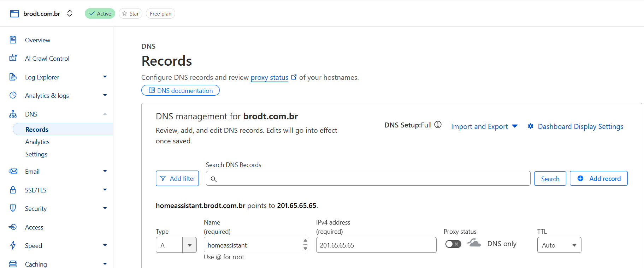This screenshot has height=268, width=644.
Task: Enable the Proxy status toggle
Action: pos(453,244)
